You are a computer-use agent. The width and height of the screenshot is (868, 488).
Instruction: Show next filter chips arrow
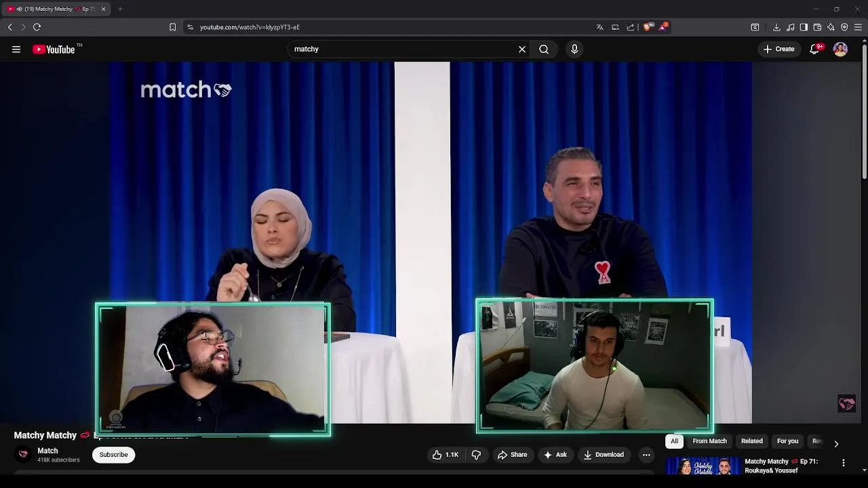836,444
